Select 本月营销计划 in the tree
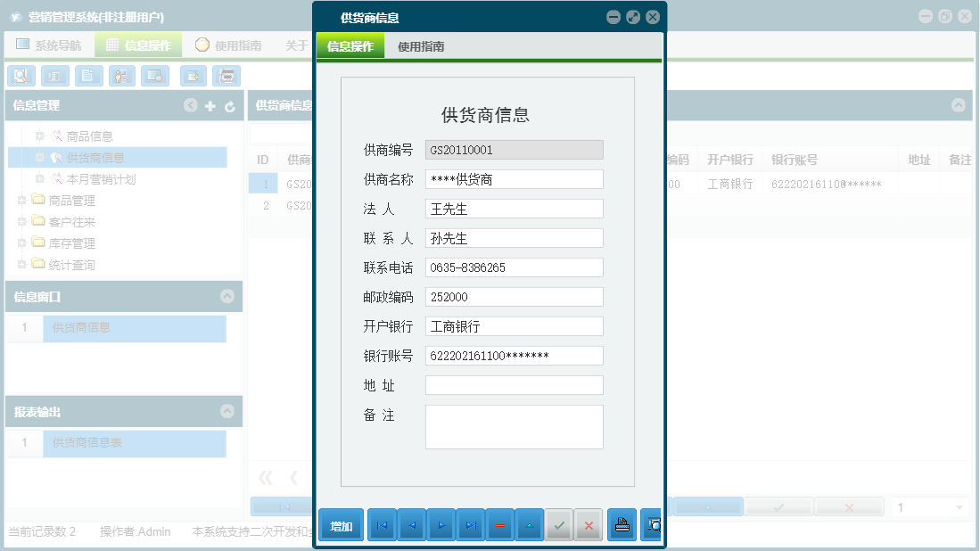The image size is (980, 551). click(x=101, y=179)
